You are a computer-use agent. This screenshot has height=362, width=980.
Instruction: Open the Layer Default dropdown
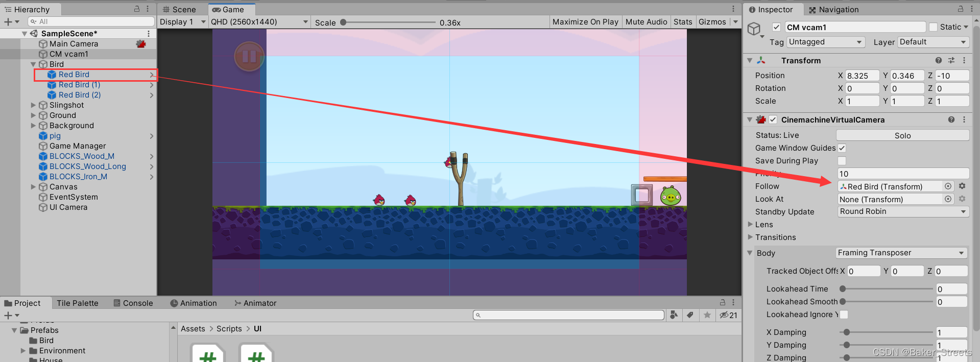coord(933,42)
